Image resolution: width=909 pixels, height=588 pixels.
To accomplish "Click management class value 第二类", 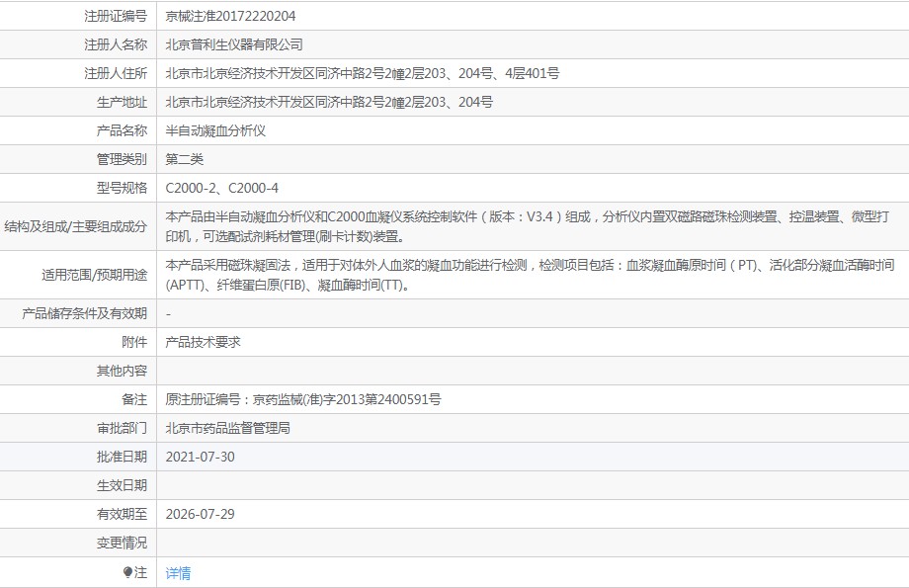I will click(185, 159).
